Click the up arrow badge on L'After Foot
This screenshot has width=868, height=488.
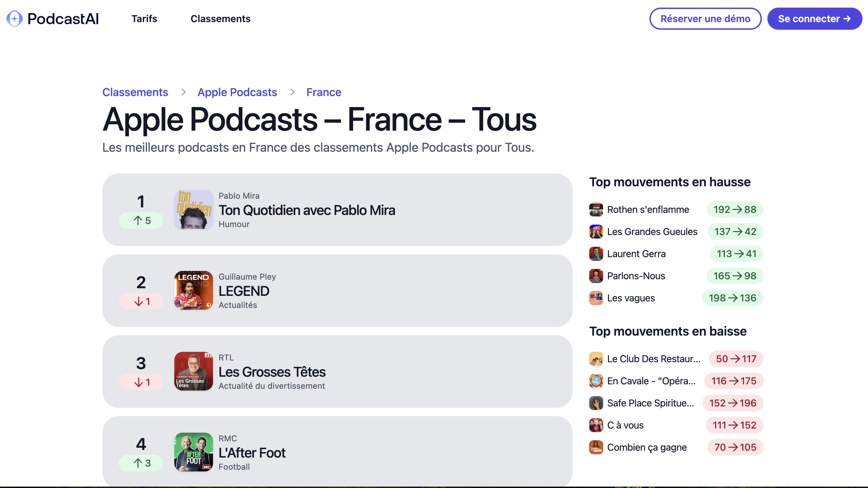(141, 463)
